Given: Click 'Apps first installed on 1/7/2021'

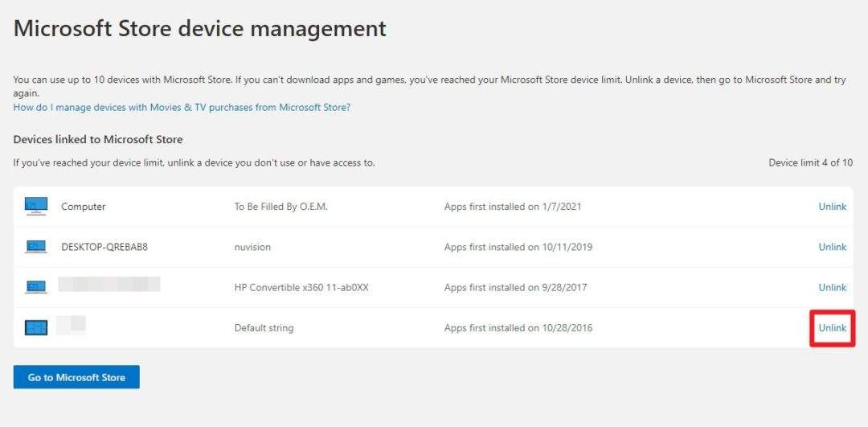Looking at the screenshot, I should pyautogui.click(x=513, y=207).
